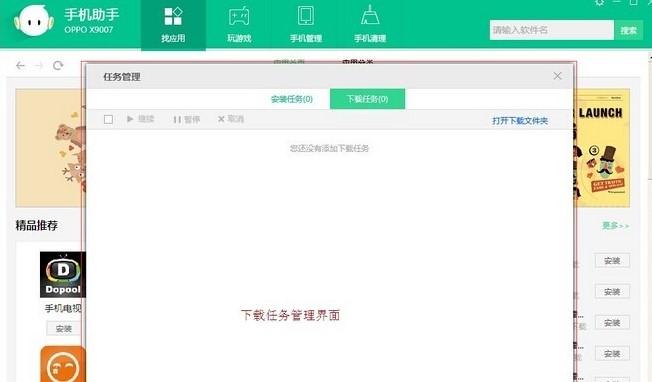The image size is (652, 382).
Task: Click the 暂停 pause button
Action: pos(187,120)
